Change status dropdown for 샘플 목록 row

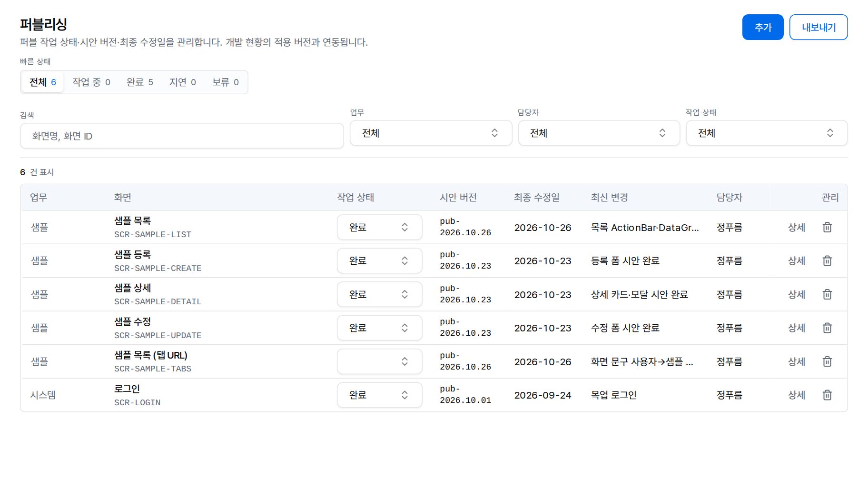click(379, 227)
